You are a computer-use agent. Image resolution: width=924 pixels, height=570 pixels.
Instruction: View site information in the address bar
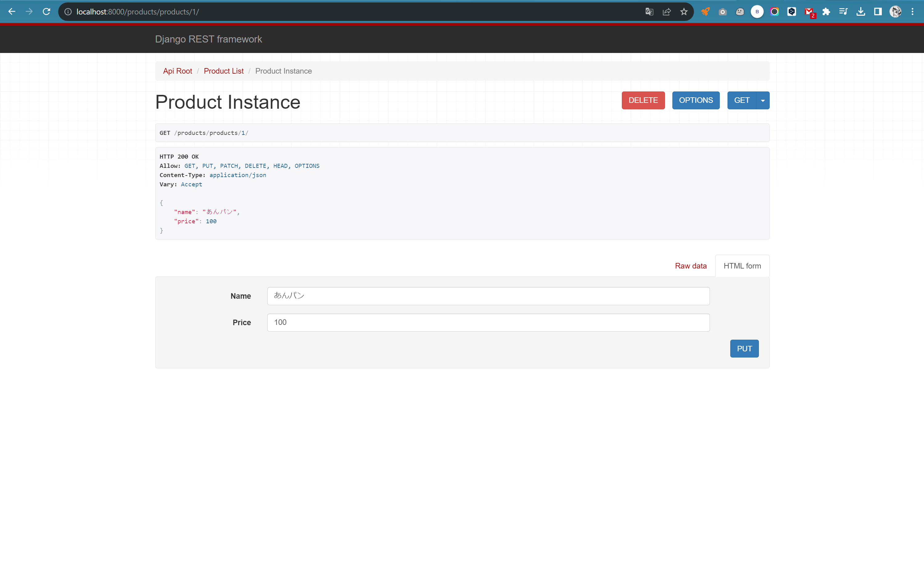[x=68, y=12]
